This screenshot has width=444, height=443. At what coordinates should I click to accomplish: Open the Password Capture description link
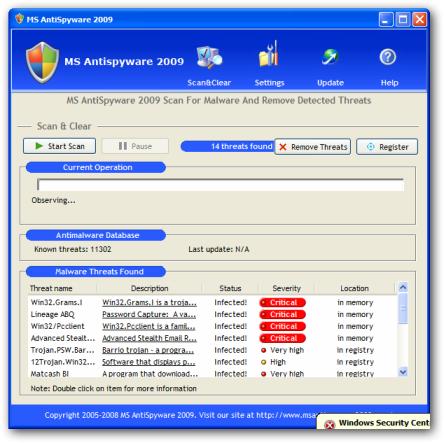(x=149, y=314)
